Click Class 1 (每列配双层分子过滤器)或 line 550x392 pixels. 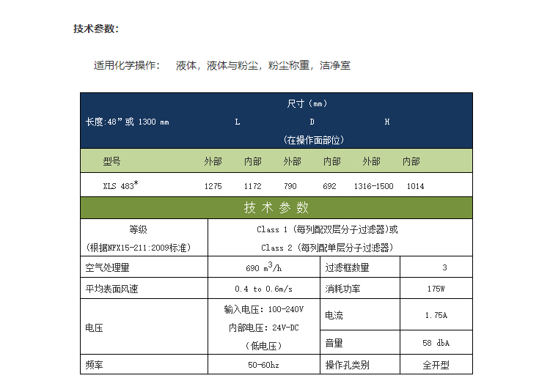(327, 229)
